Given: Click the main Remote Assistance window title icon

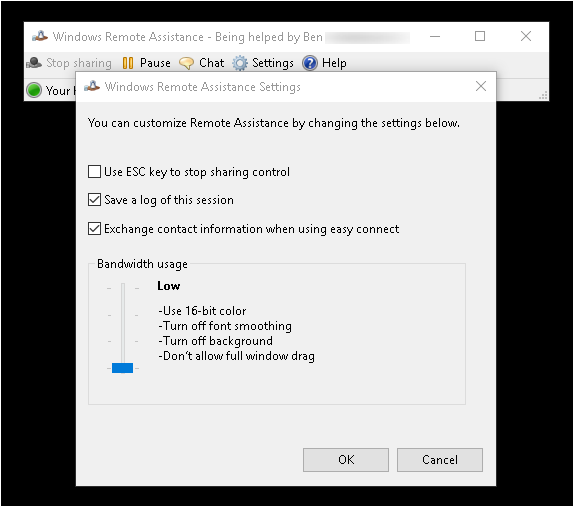Looking at the screenshot, I should click(40, 36).
